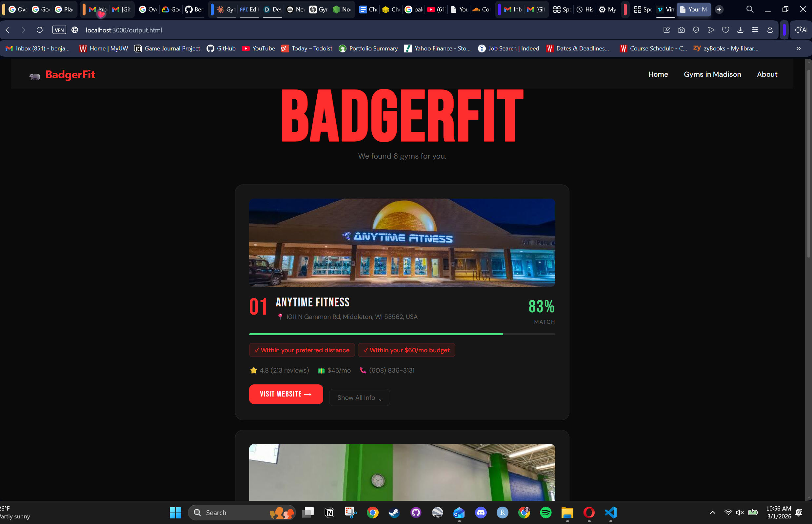Open the Gyms in Madison nav item
The height and width of the screenshot is (524, 812).
[x=712, y=74]
